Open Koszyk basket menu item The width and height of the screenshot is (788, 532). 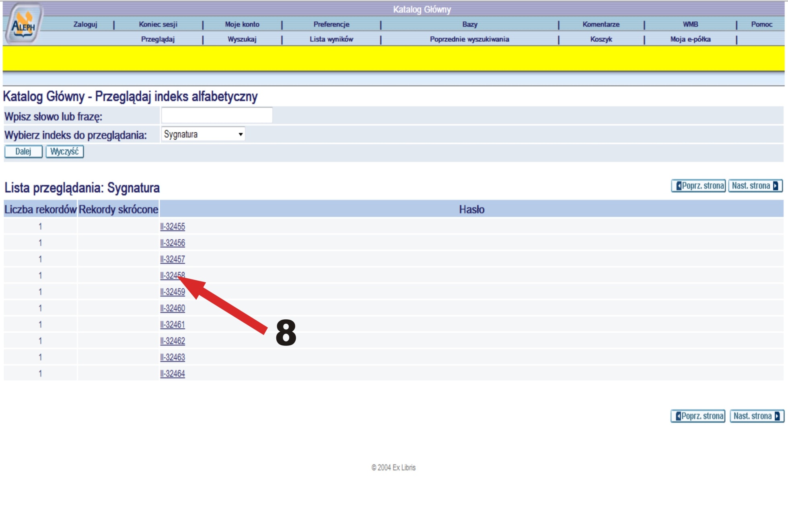601,39
